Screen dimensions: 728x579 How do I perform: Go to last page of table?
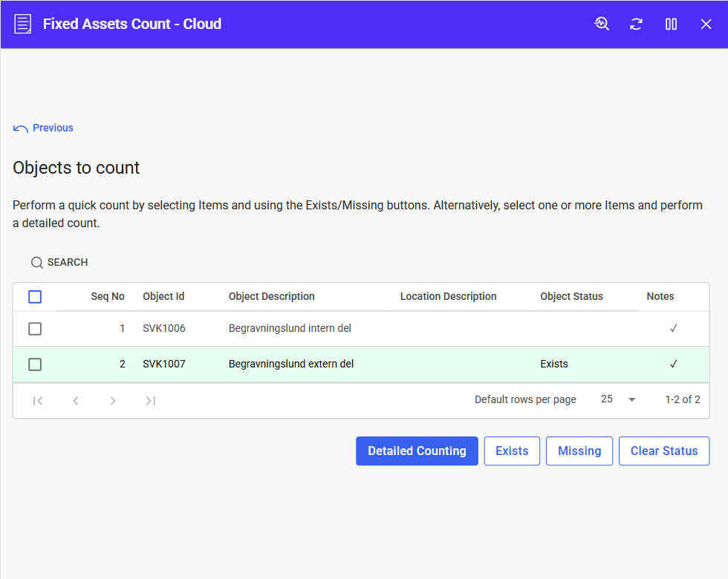150,401
